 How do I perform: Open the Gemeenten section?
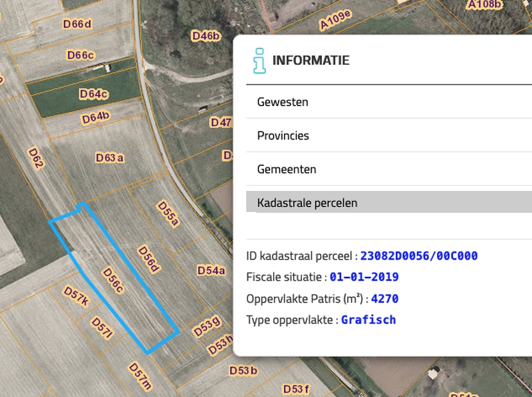click(x=389, y=169)
